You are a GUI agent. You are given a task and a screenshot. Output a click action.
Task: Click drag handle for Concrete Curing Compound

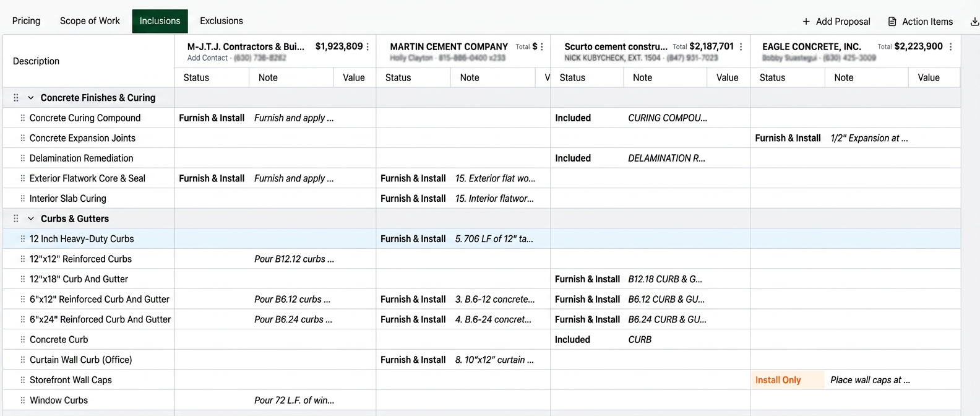pos(23,118)
